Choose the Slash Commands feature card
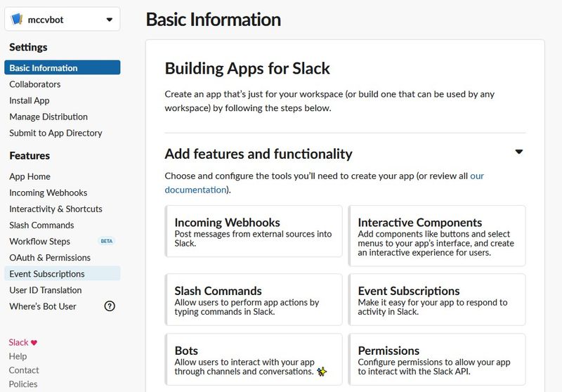Viewport: 562px width, 392px height. pos(254,299)
